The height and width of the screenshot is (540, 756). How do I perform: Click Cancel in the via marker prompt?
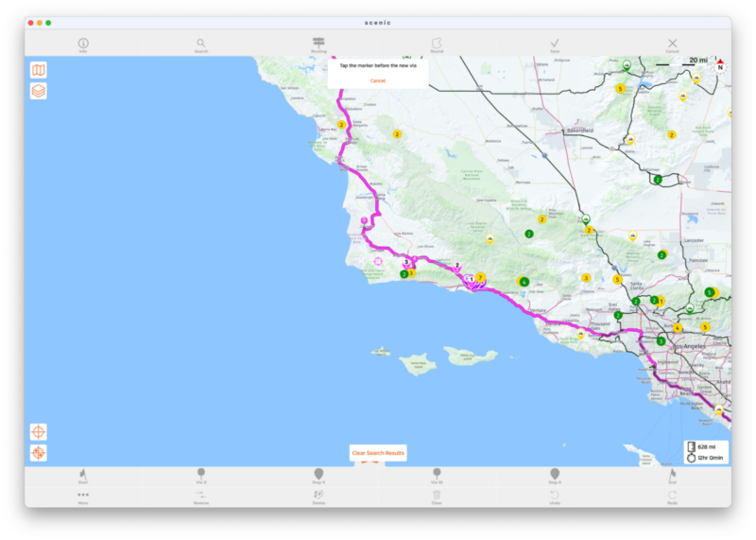tap(378, 80)
